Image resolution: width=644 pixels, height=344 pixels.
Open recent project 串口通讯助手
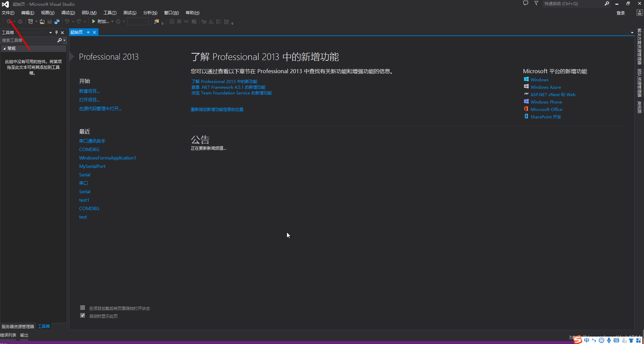pos(92,141)
